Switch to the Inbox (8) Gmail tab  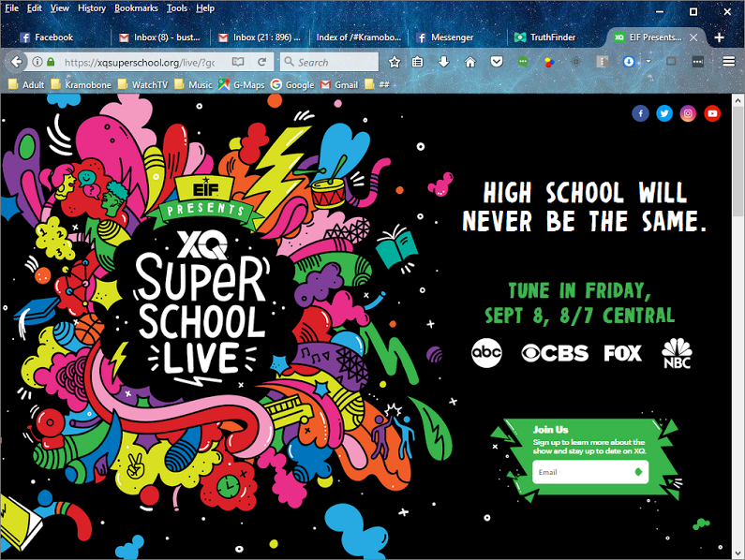coord(160,37)
